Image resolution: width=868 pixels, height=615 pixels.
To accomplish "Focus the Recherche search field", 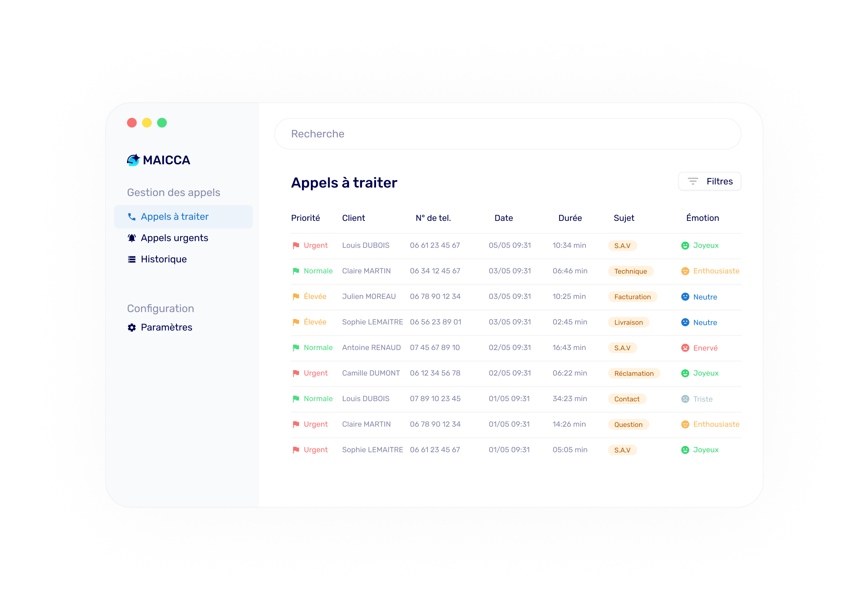I will (x=508, y=134).
